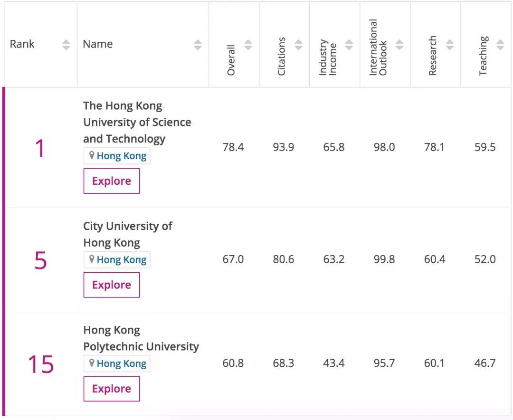Click the Teaching sort arrows

click(x=500, y=45)
